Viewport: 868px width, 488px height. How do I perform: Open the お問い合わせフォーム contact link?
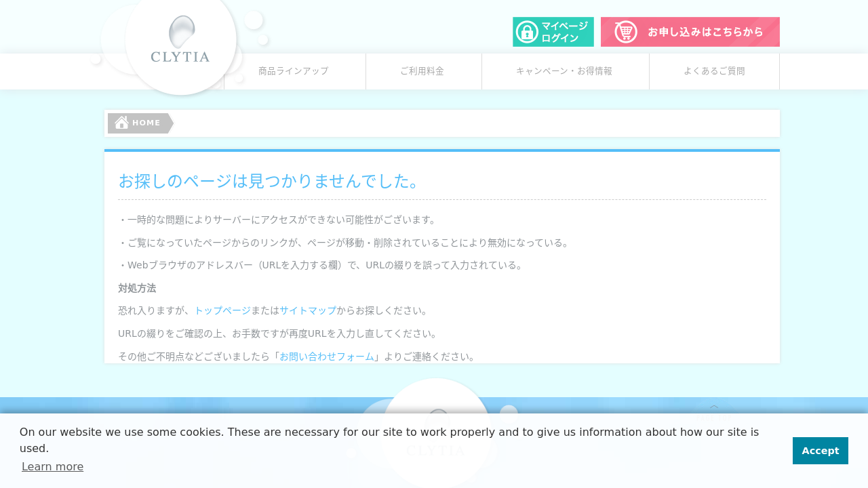pyautogui.click(x=327, y=357)
